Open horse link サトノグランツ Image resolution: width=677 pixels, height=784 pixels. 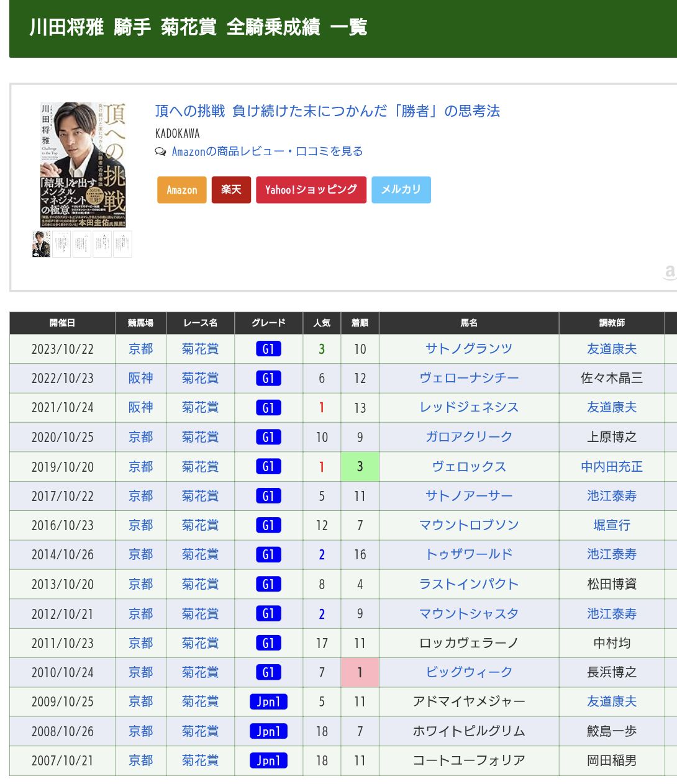pyautogui.click(x=468, y=349)
